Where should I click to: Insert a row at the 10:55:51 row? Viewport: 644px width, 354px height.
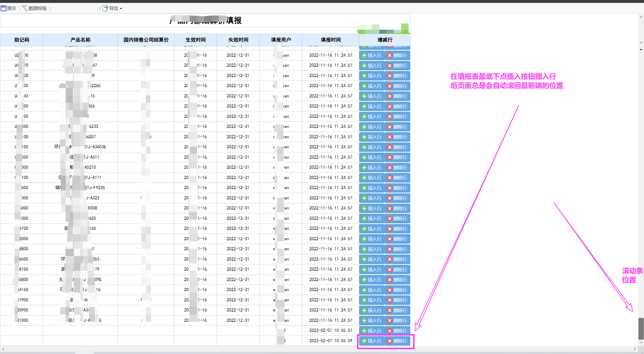coord(372,331)
